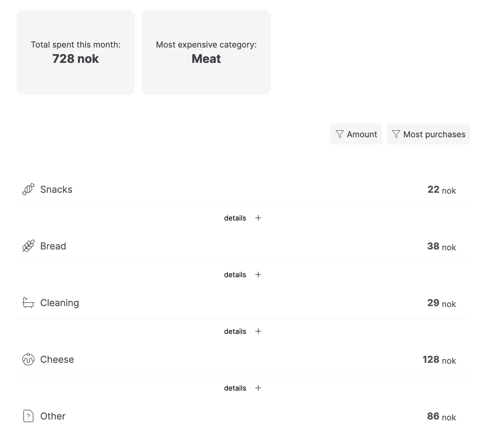Viewport: 504px width, 431px height.
Task: Click the funnel icon beside Amount
Action: (340, 134)
